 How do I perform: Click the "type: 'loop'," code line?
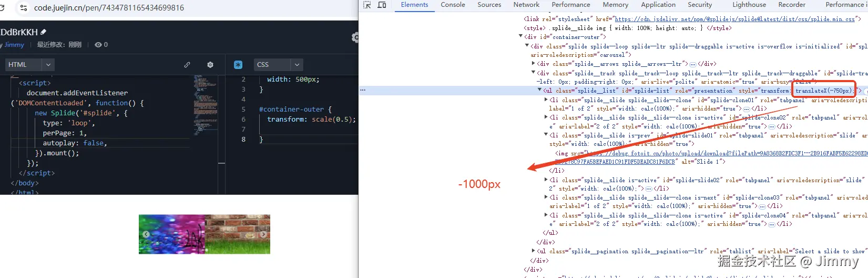pos(69,123)
